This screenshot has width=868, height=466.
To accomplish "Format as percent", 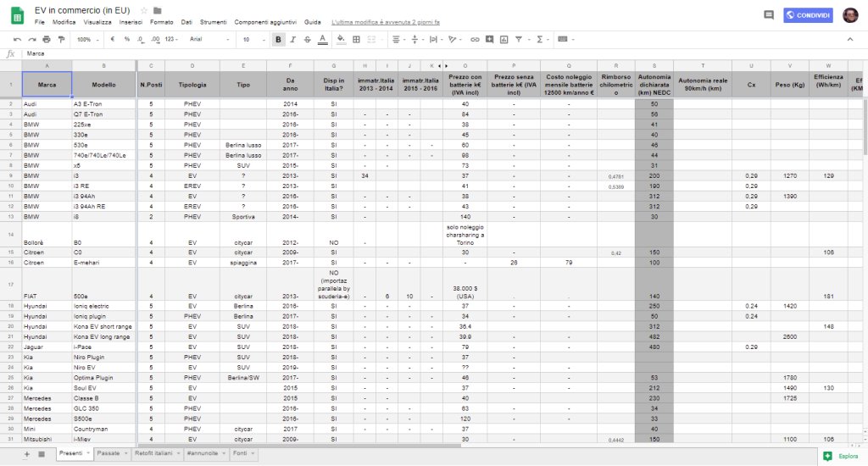I will tap(127, 39).
